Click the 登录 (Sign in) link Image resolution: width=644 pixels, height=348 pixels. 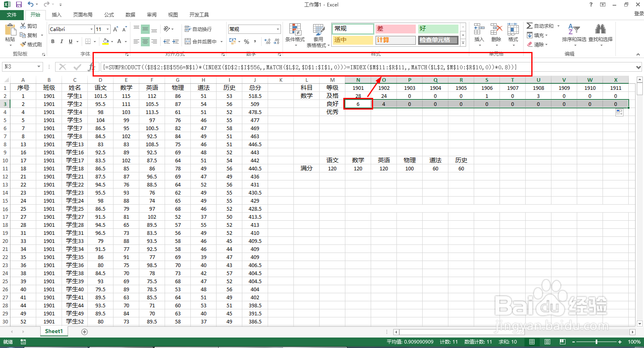click(639, 14)
